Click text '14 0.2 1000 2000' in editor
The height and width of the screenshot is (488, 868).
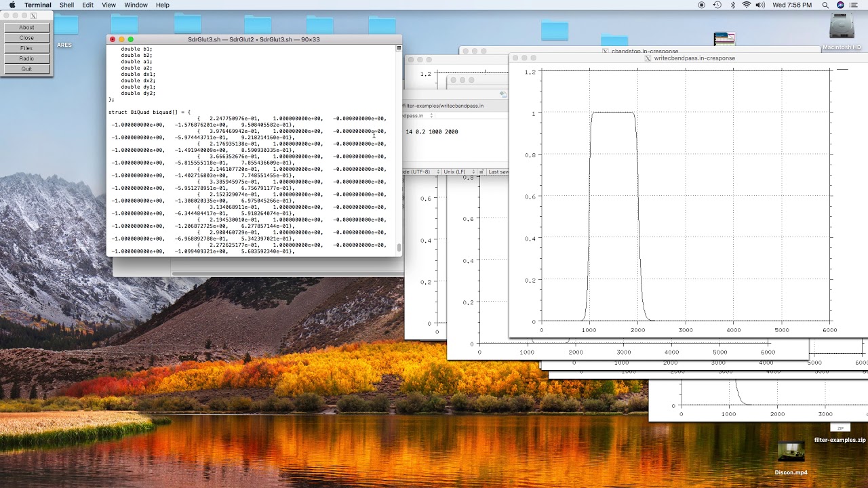(431, 131)
